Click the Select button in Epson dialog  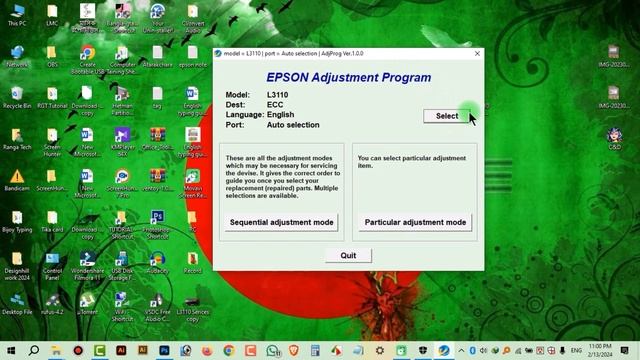(x=447, y=116)
